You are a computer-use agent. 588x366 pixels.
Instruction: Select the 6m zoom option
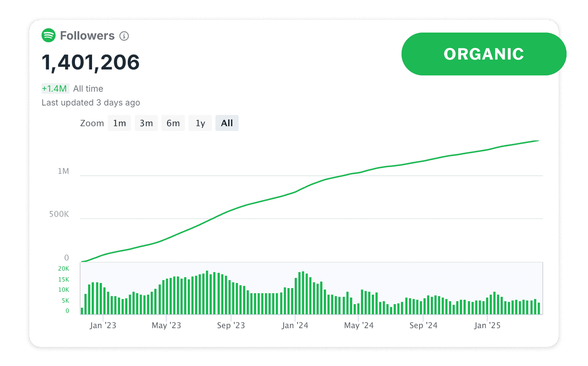point(173,123)
